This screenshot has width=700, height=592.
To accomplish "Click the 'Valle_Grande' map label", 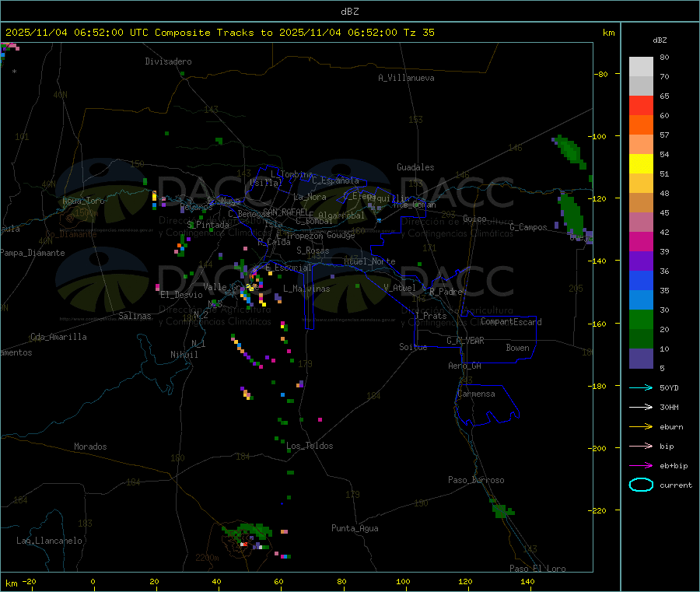I will point(231,287).
